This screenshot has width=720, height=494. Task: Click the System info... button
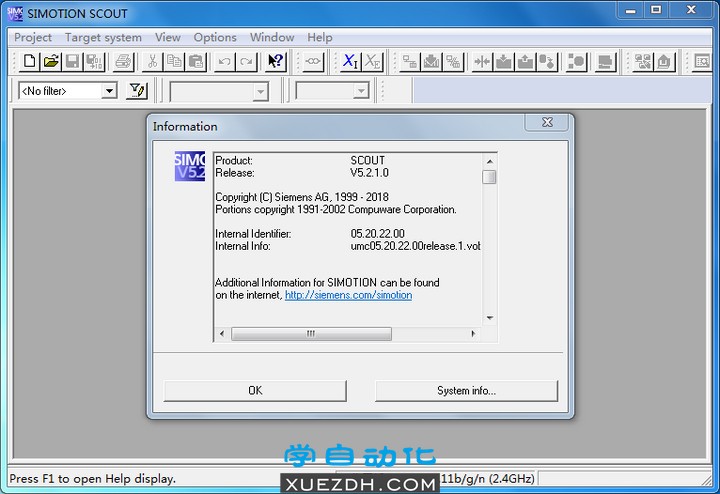[467, 390]
